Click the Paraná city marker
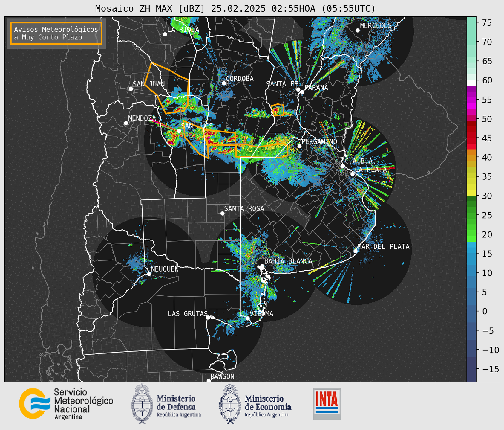 pyautogui.click(x=302, y=92)
